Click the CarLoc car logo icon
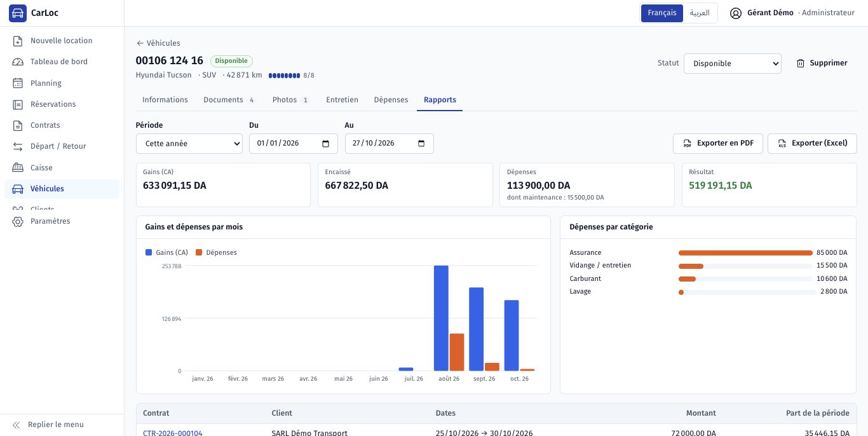Screen dimensions: 868x436 click(18, 13)
